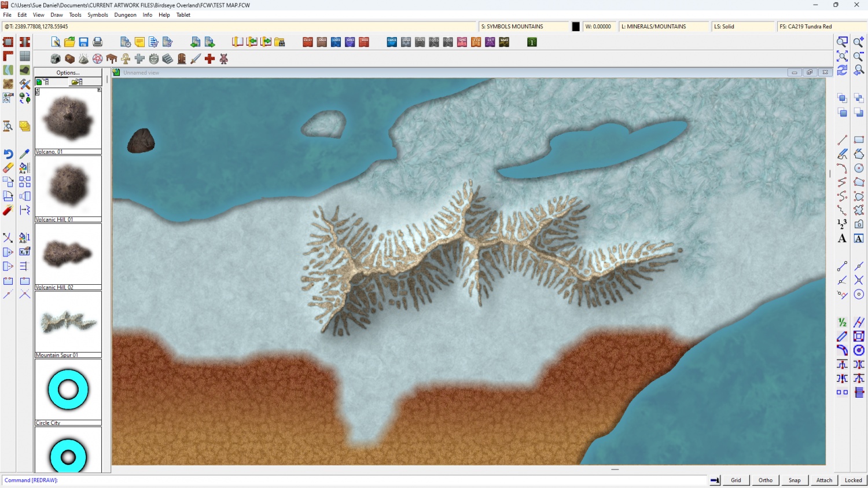This screenshot has height=488, width=868.
Task: Select the Rectangle drawing tool
Action: click(859, 140)
